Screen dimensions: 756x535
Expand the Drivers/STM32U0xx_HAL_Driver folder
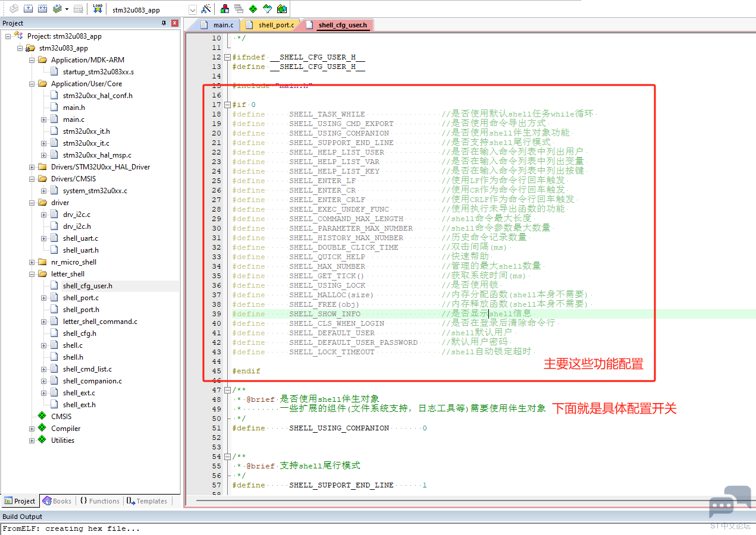pos(32,167)
